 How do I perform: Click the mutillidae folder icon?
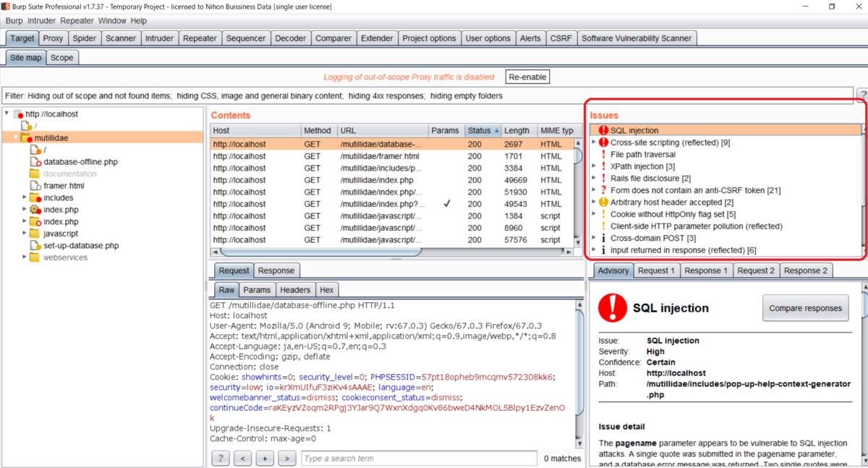point(27,137)
